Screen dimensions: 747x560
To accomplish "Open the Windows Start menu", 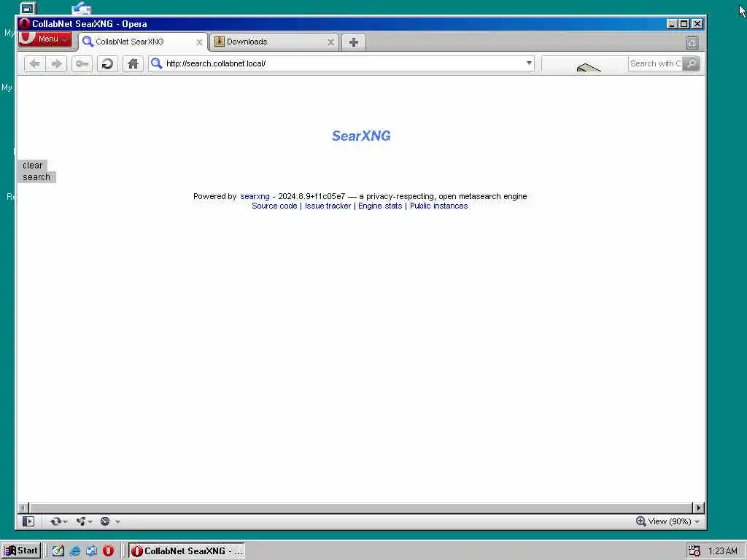I will (21, 551).
